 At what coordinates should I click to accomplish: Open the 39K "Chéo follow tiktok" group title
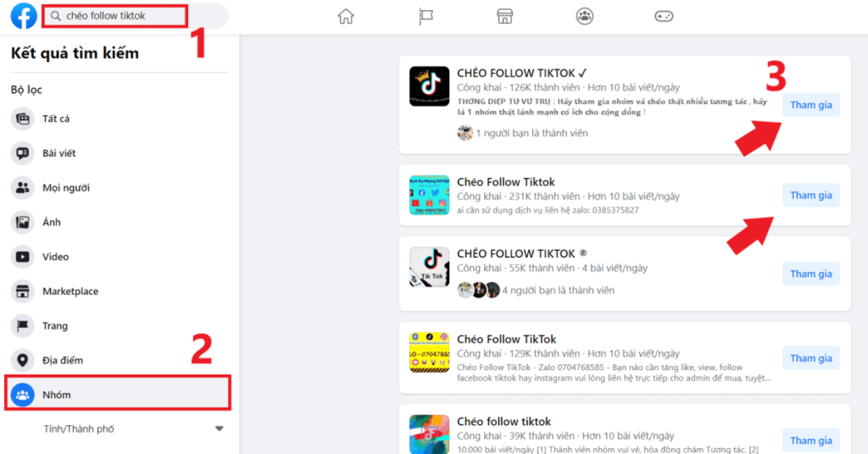tap(504, 421)
